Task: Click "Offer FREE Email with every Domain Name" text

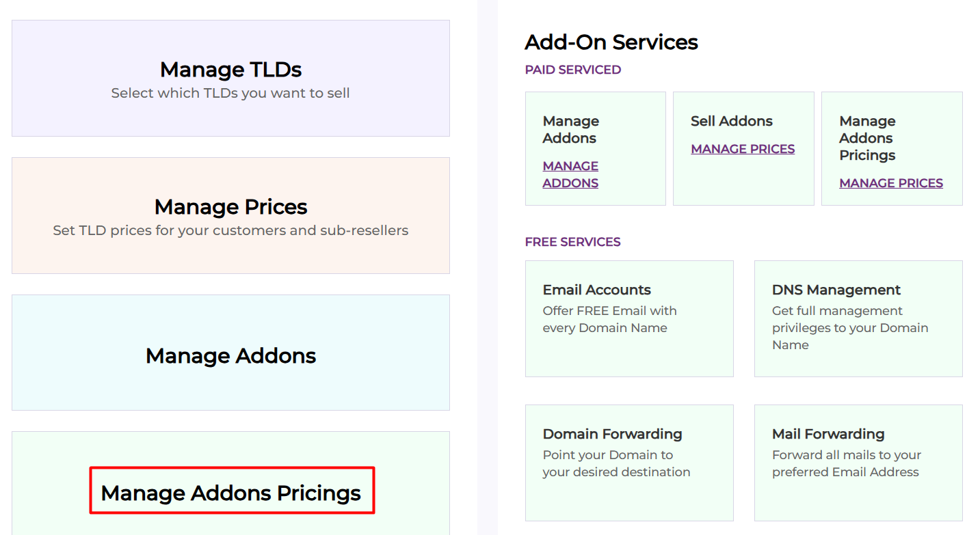Action: (x=609, y=319)
